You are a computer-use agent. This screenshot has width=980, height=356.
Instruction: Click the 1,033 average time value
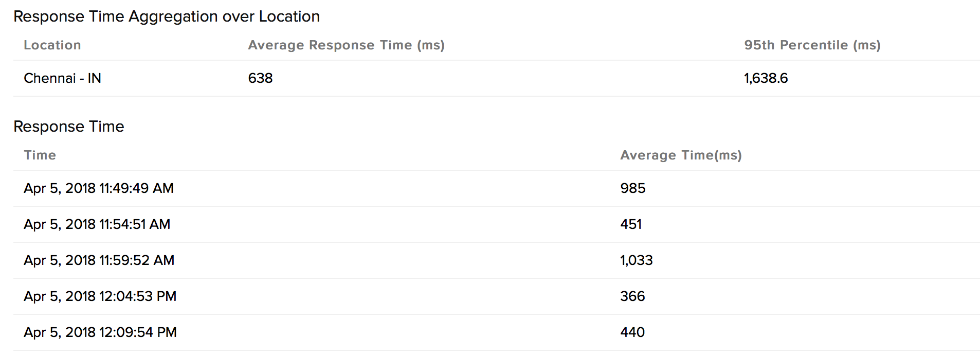(x=636, y=260)
